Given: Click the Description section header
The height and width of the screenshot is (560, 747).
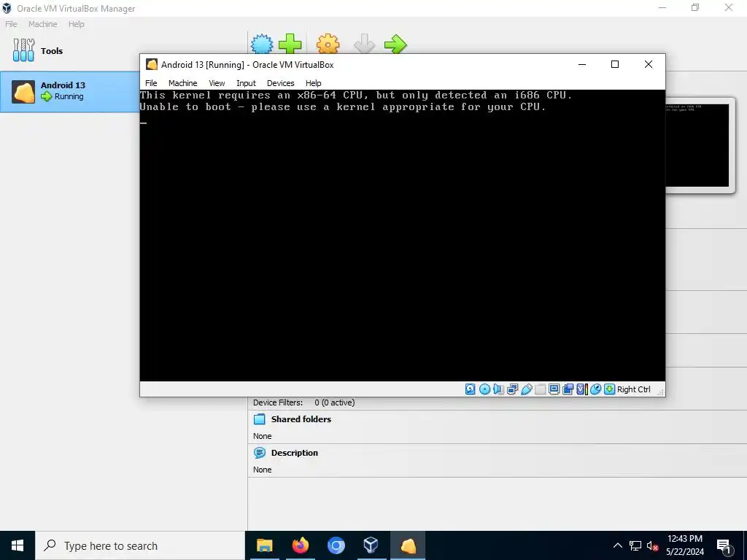Looking at the screenshot, I should point(295,453).
